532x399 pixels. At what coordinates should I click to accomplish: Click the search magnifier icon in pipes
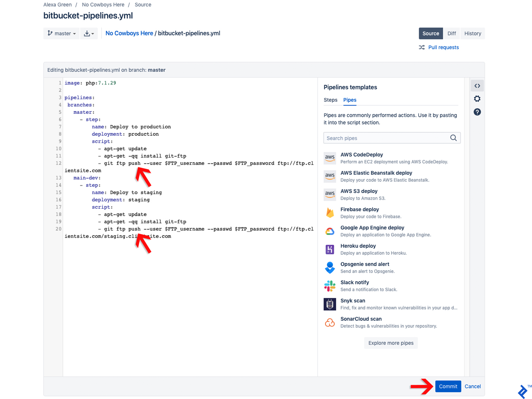pos(453,138)
